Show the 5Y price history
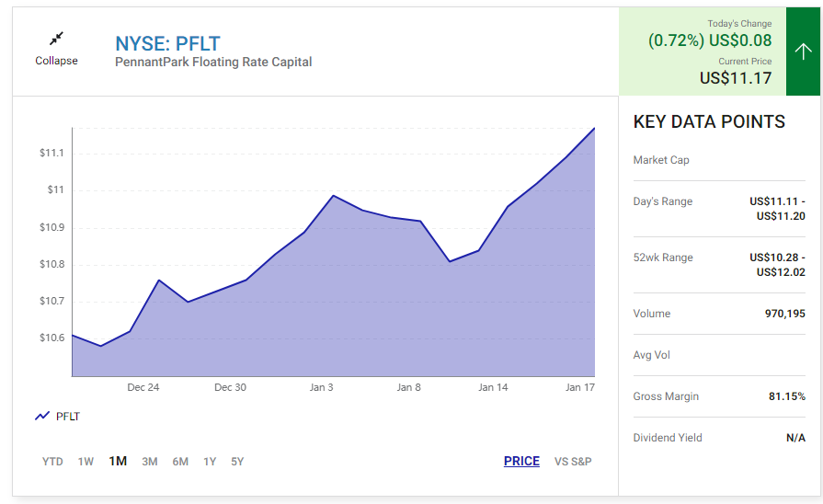823x504 pixels. click(x=237, y=462)
